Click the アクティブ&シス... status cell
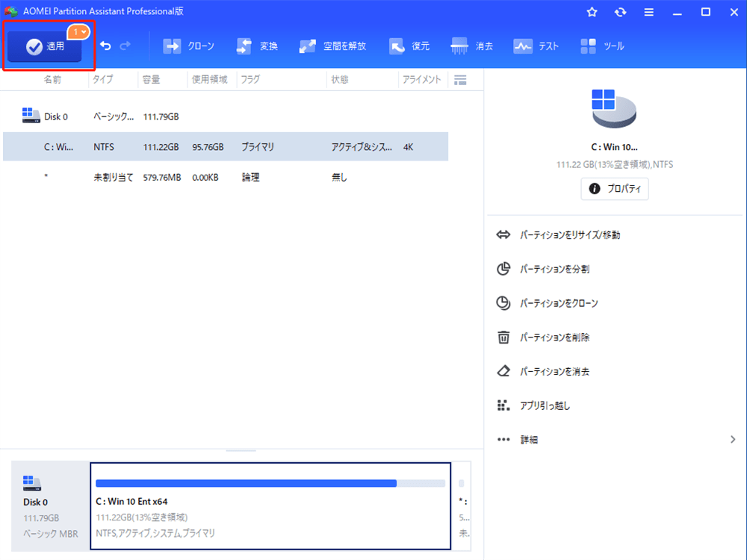 coord(362,147)
